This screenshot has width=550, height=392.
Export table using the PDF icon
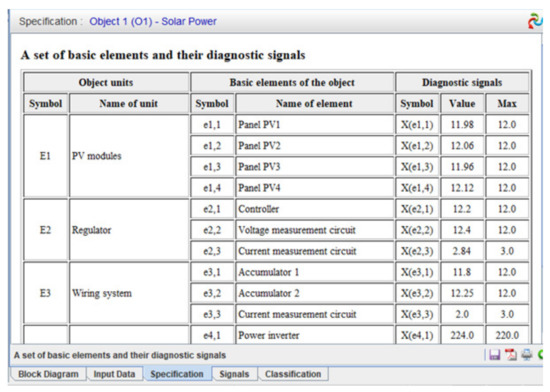point(510,355)
